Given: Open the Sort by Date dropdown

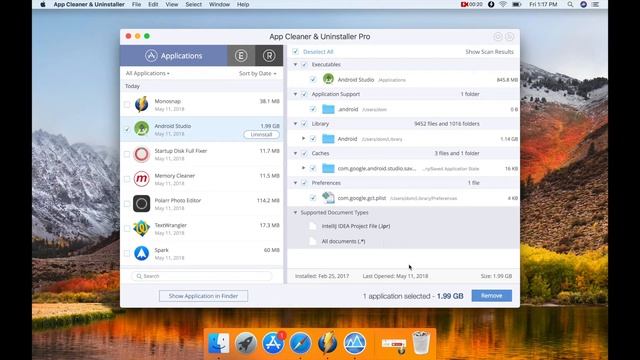Looking at the screenshot, I should pyautogui.click(x=258, y=73).
